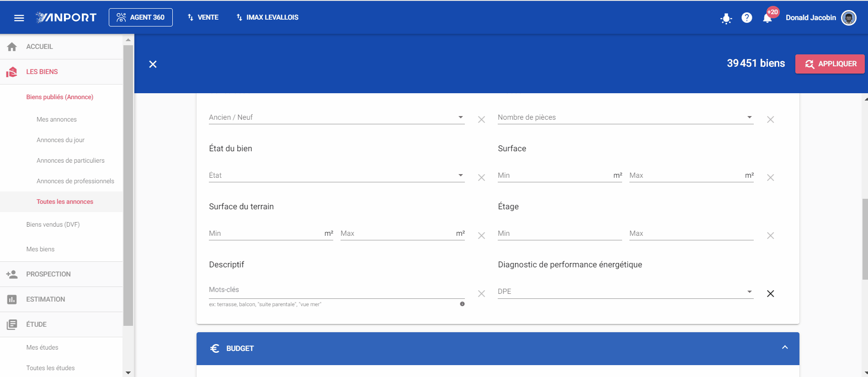The height and width of the screenshot is (377, 868).
Task: Clear the Mots-clés filter
Action: (481, 294)
